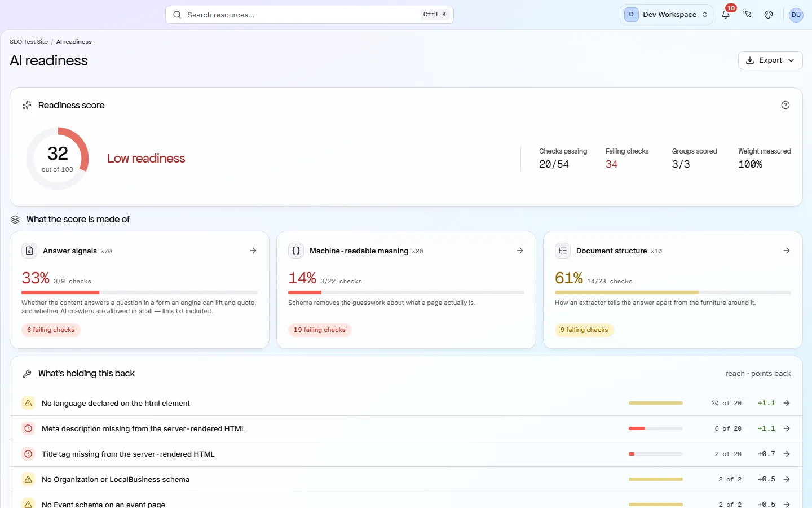Click the readiness score ring showing 32
812x508 pixels.
coord(58,159)
